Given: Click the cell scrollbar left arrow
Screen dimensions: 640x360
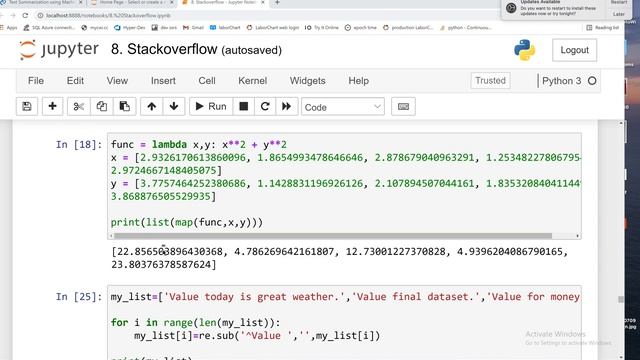Looking at the screenshot, I should 111,236.
